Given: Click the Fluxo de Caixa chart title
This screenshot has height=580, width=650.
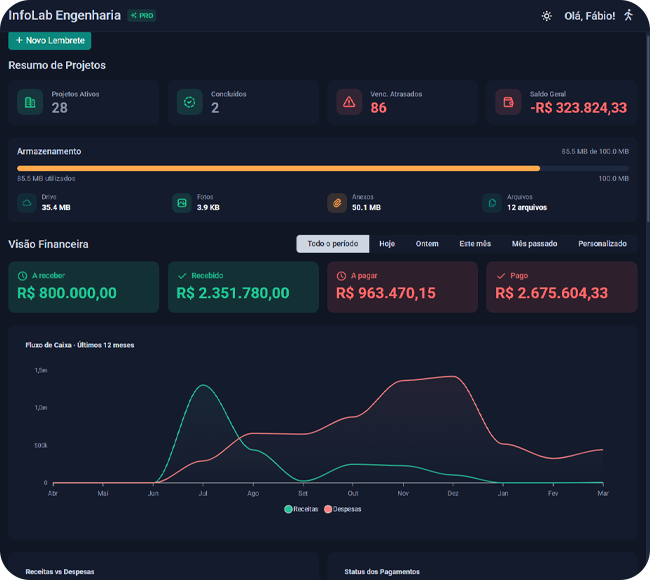Looking at the screenshot, I should 80,345.
